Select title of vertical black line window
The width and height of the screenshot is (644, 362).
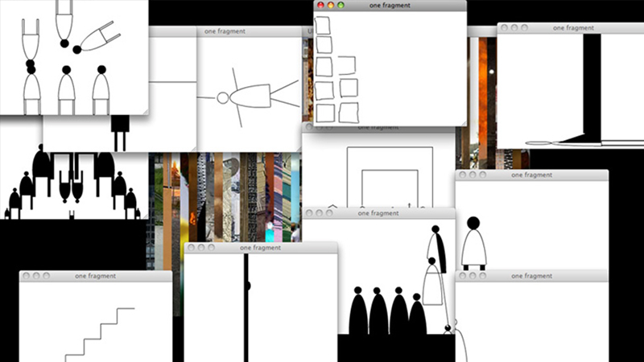(x=260, y=248)
